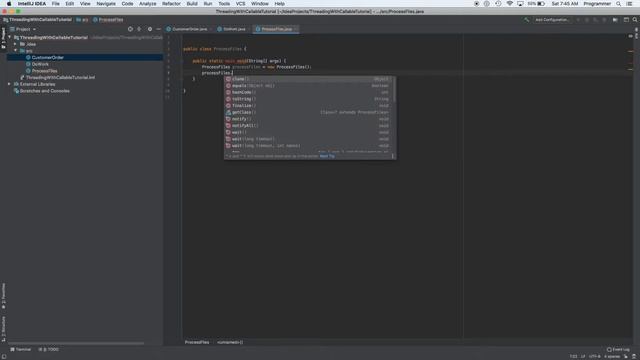Open Notification Center icon in menu bar
640x360 pixels.
pyautogui.click(x=629, y=4)
